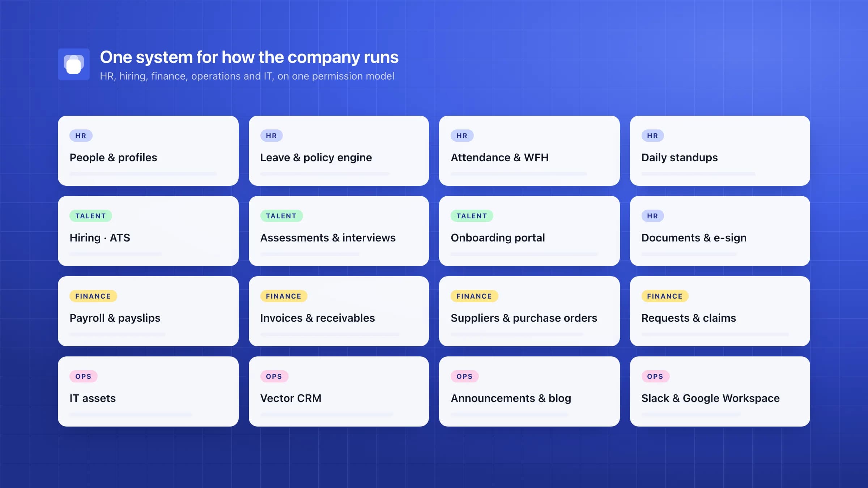This screenshot has height=488, width=868.
Task: Click the OPS tag on Vector CRM
Action: coord(274,376)
